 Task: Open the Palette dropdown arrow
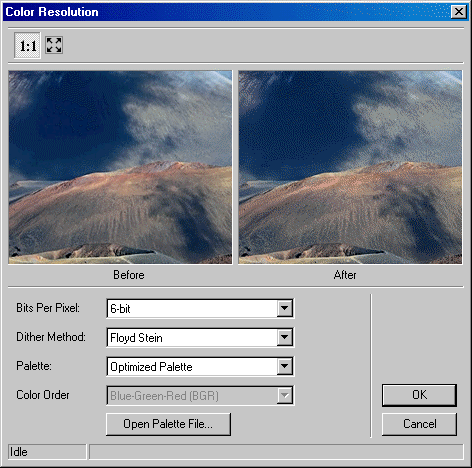coord(284,366)
